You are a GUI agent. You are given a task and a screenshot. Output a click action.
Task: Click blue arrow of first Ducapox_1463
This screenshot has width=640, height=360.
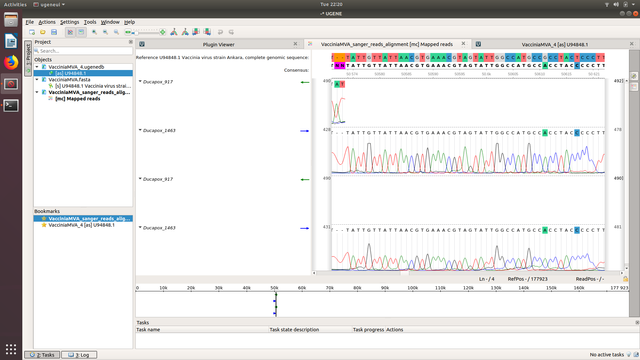tap(304, 131)
